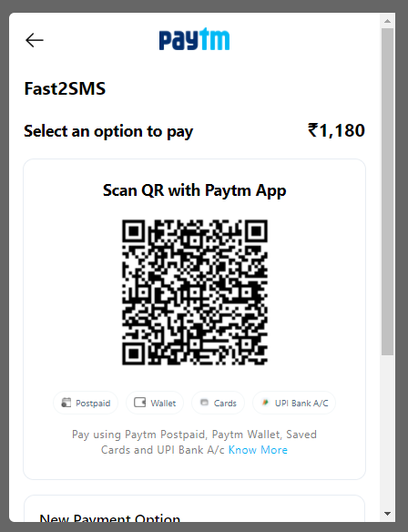
Task: Click the scrollbar down arrow
Action: coord(387,514)
